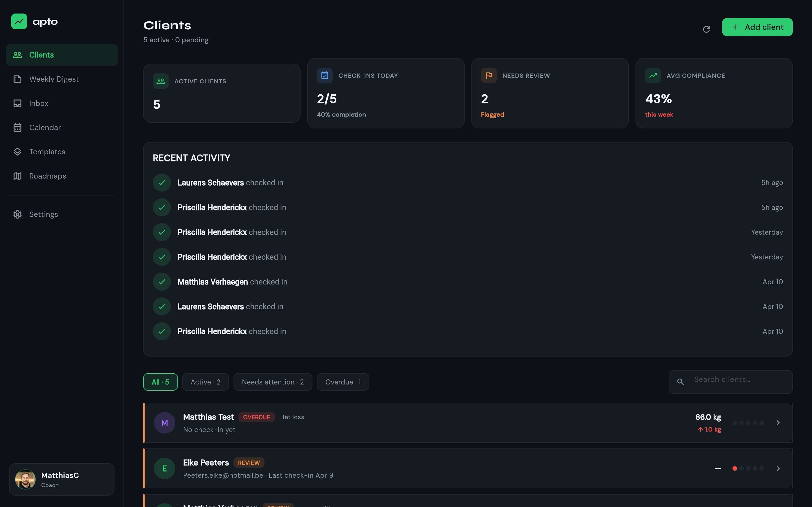Refresh the client list with the refresh icon
This screenshot has height=507, width=812.
point(707,29)
